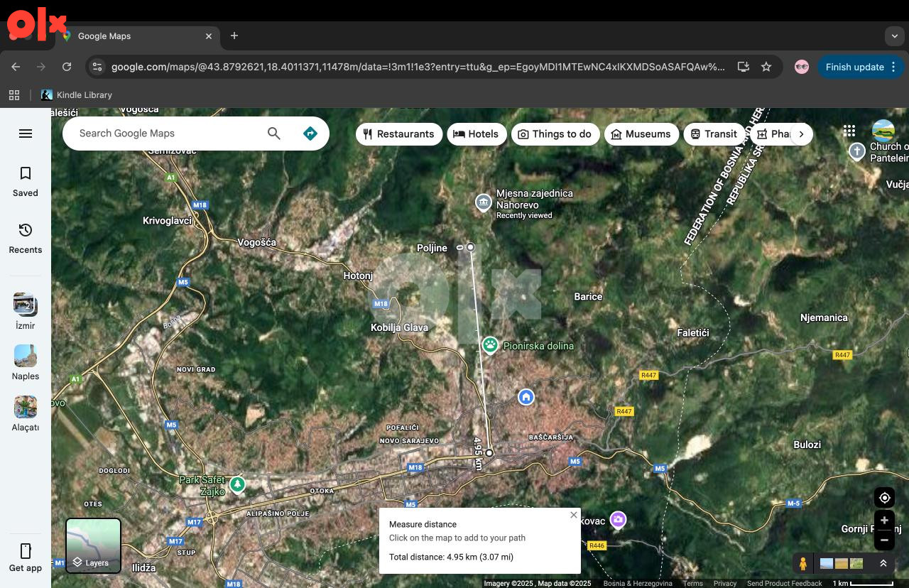Viewport: 909px width, 588px height.
Task: Filter map by Hotels
Action: point(477,134)
